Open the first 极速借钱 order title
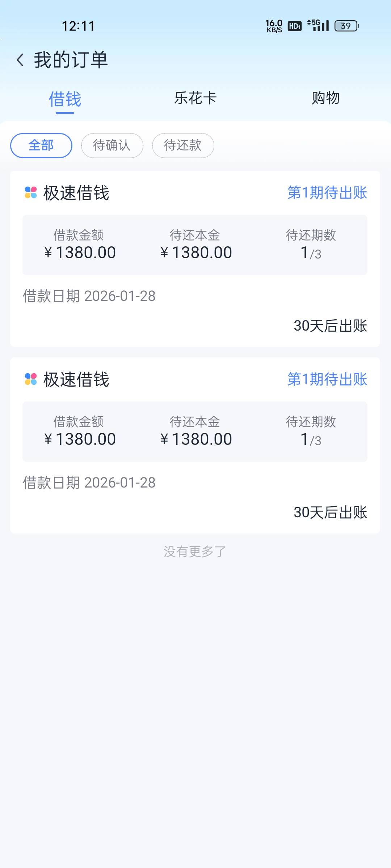 pyautogui.click(x=76, y=193)
